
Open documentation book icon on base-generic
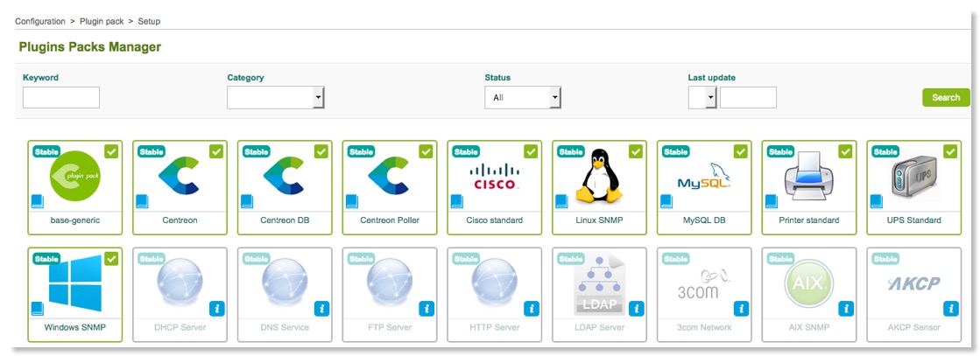coord(37,201)
